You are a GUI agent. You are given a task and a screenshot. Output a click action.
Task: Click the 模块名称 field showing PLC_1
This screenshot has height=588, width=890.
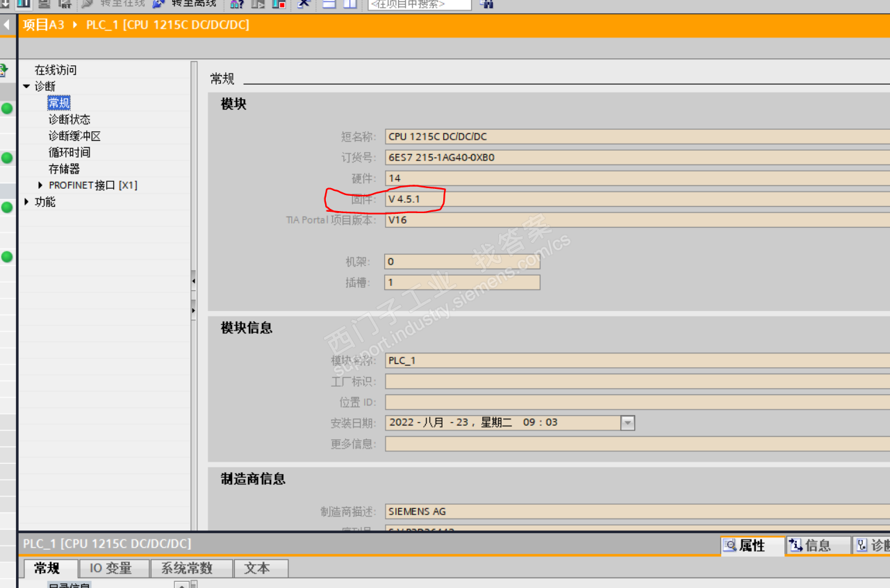click(x=637, y=360)
